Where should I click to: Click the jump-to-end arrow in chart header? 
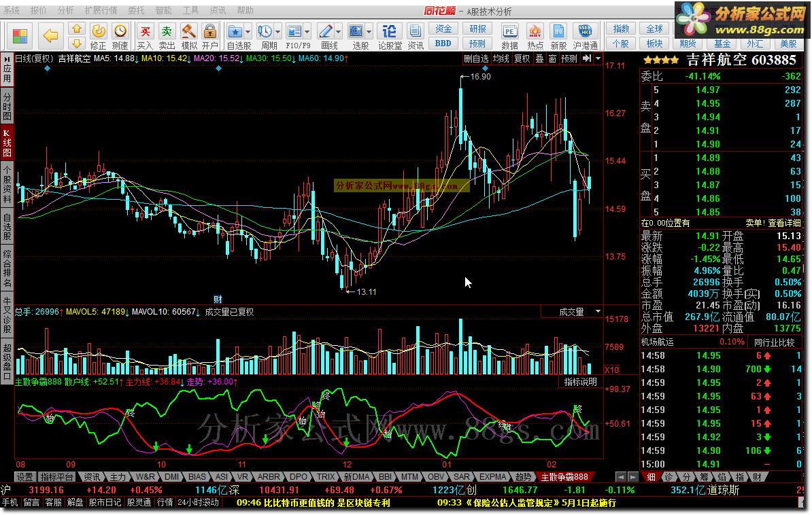(587, 58)
